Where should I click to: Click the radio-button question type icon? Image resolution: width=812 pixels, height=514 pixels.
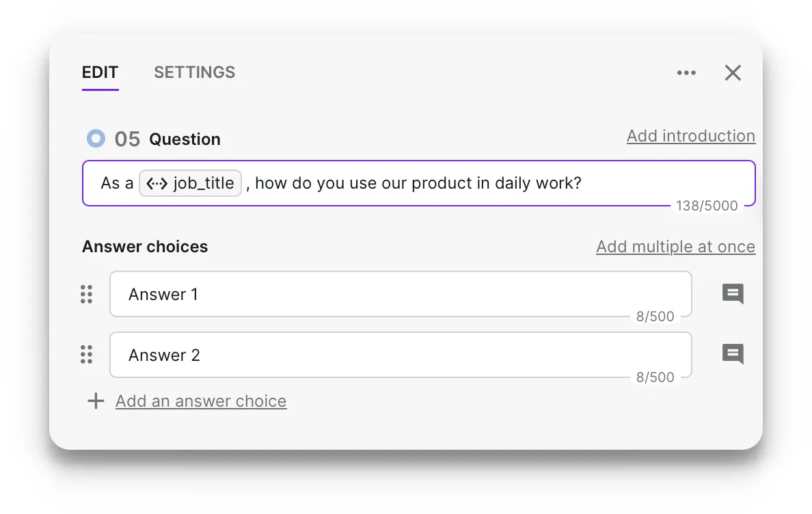pyautogui.click(x=96, y=139)
